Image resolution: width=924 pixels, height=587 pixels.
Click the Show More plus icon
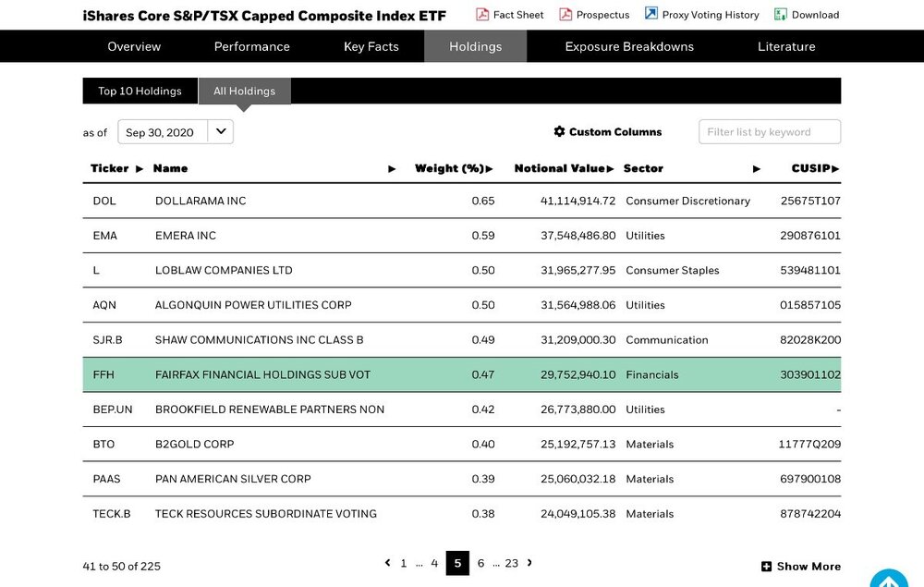(x=766, y=567)
